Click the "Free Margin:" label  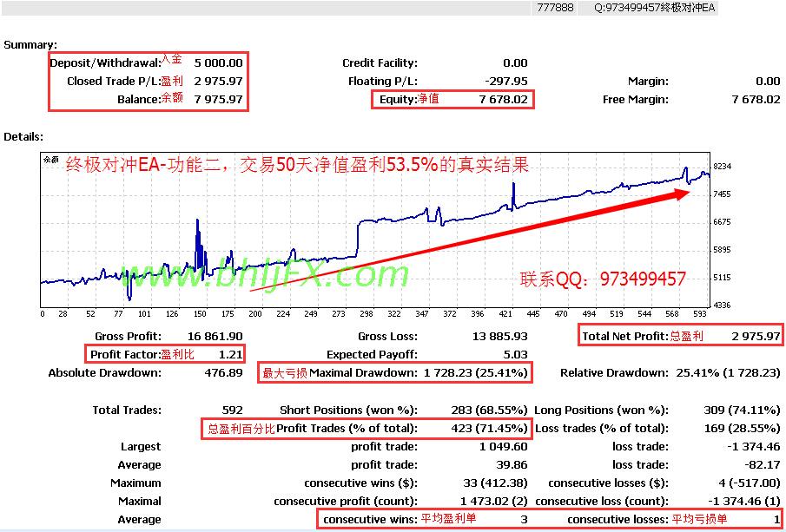(636, 99)
